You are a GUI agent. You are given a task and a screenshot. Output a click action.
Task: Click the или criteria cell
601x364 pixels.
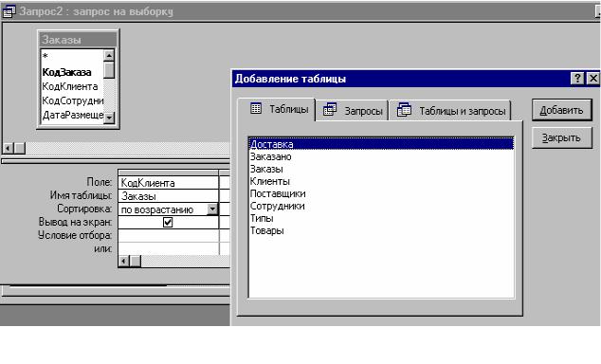[x=169, y=248]
